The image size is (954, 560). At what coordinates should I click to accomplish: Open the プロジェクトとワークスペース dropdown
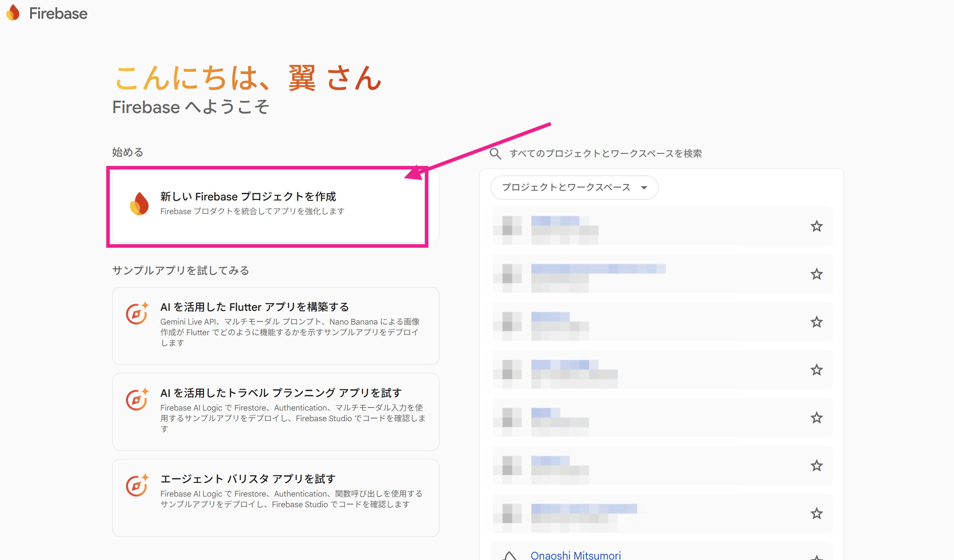(x=574, y=188)
